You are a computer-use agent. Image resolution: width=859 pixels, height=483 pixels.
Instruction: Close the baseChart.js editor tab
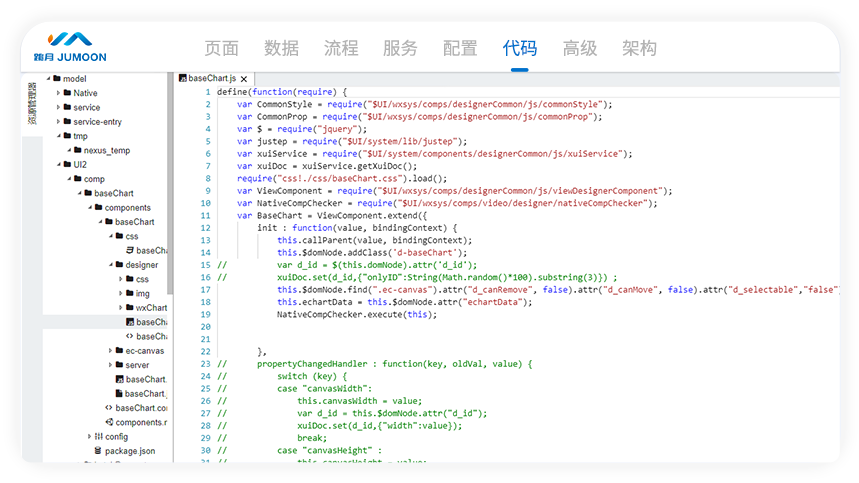click(244, 79)
